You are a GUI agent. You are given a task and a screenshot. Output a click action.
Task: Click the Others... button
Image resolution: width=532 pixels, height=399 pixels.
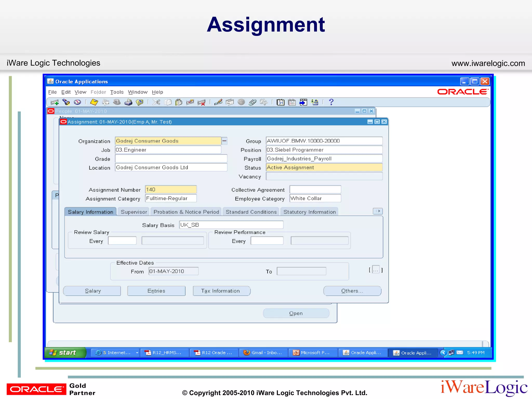coord(352,291)
